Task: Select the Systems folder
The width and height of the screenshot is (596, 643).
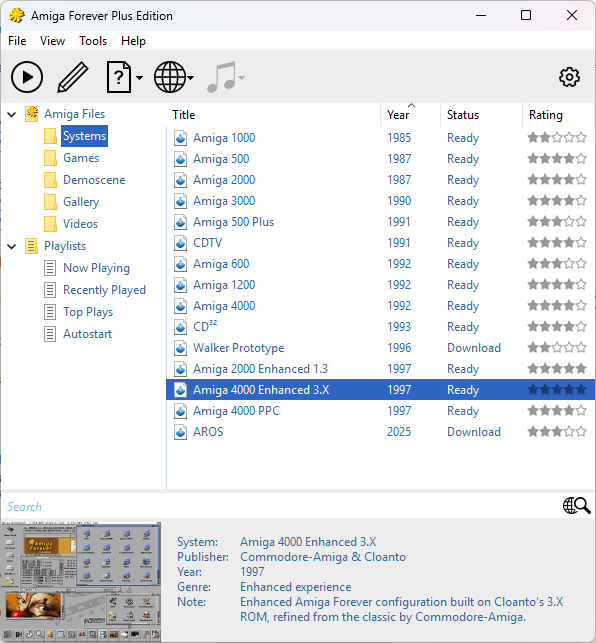Action: point(84,136)
